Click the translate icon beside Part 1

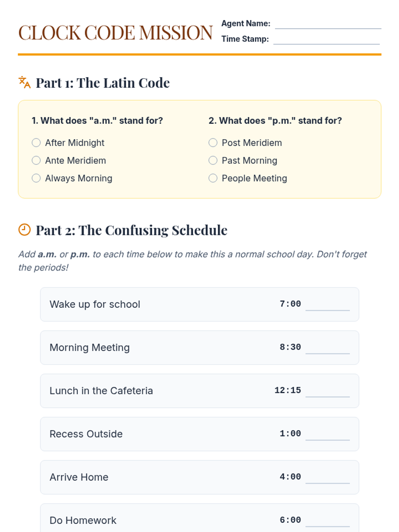point(25,82)
